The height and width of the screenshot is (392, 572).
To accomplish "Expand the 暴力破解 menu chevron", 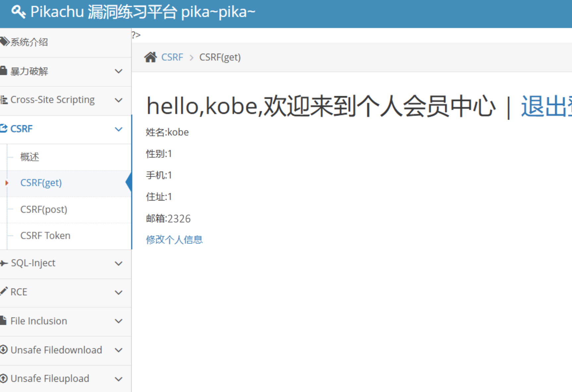I will pos(118,71).
